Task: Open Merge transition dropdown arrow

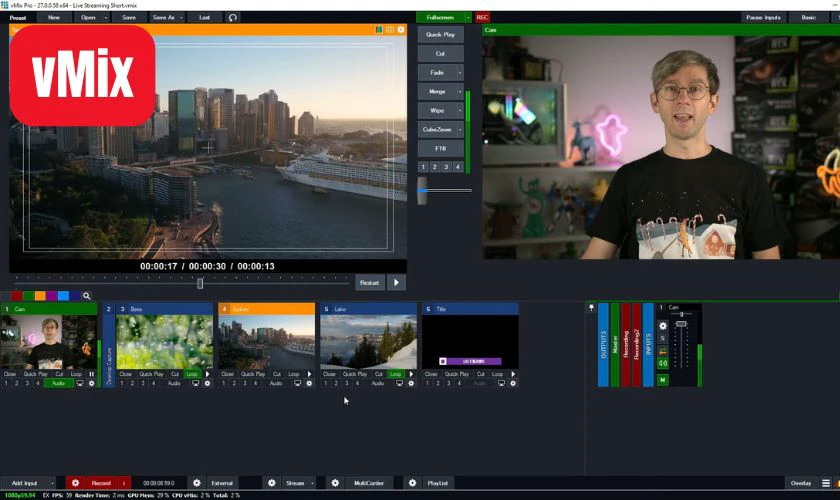Action: coord(460,92)
